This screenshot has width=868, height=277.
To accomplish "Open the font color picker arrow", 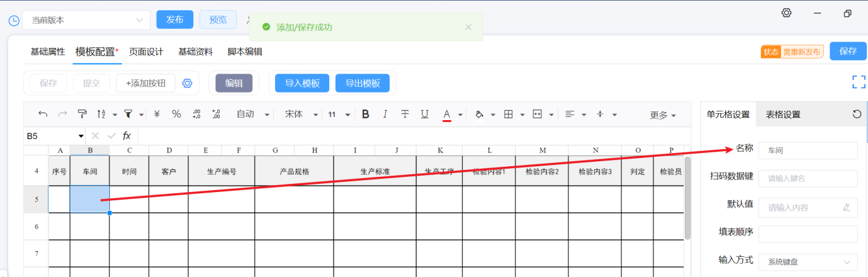I will pos(461,115).
